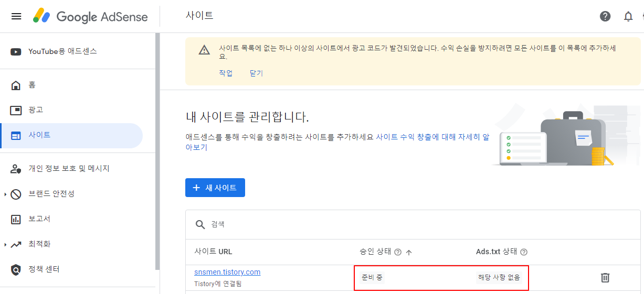This screenshot has width=644, height=294.
Task: Click the policy center shield icon
Action: (16, 269)
